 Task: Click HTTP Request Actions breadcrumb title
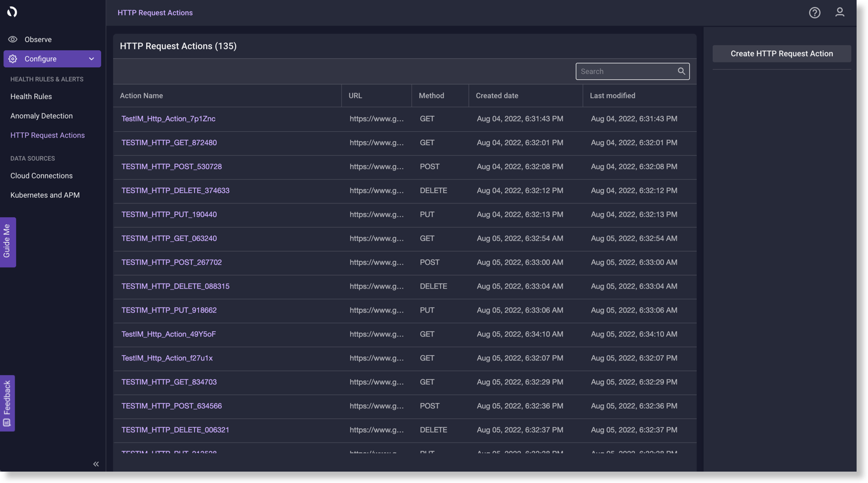155,13
